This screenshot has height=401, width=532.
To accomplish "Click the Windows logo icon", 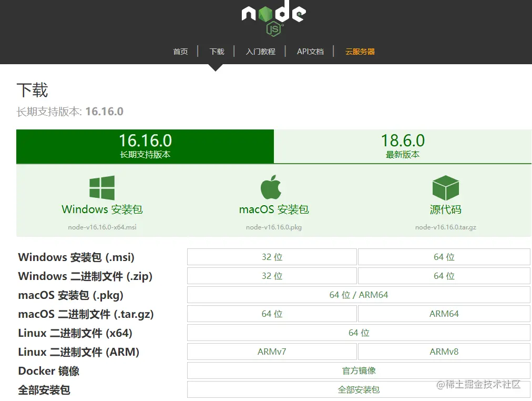I will [102, 188].
